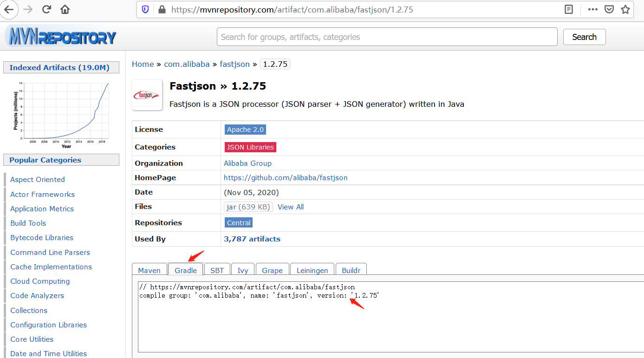Viewport: 644px width, 358px height.
Task: Open the JSON Libraries category tag
Action: click(x=250, y=147)
